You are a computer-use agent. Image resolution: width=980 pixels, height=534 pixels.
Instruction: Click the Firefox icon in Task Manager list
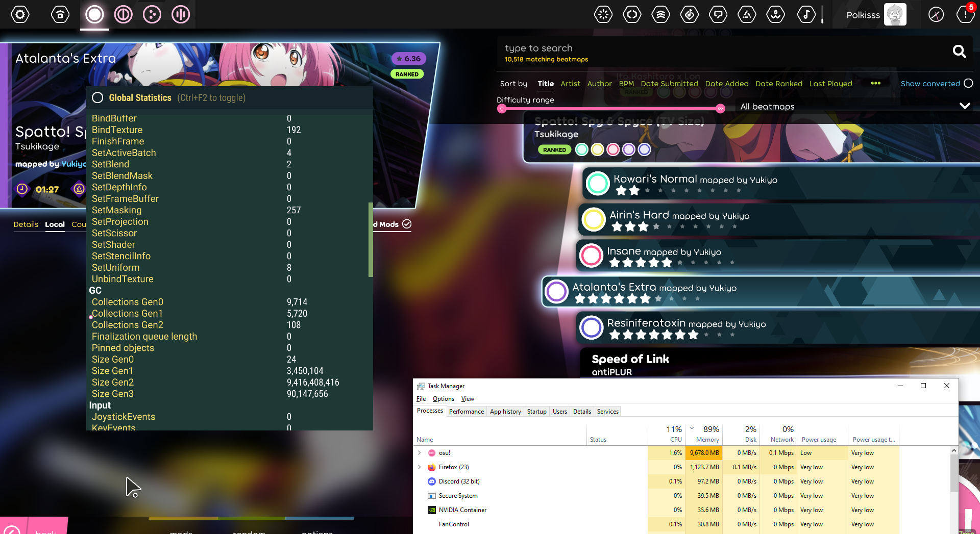[432, 467]
